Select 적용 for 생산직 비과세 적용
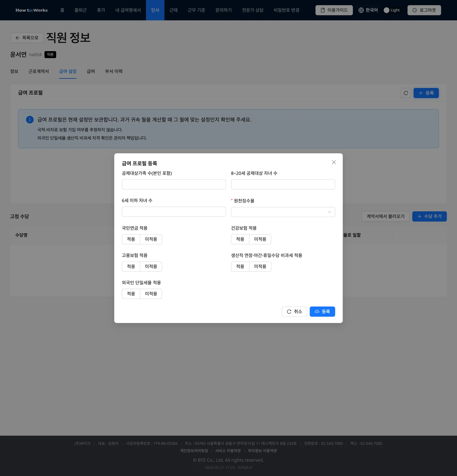Viewport: 457px width, 476px height. coord(240,266)
